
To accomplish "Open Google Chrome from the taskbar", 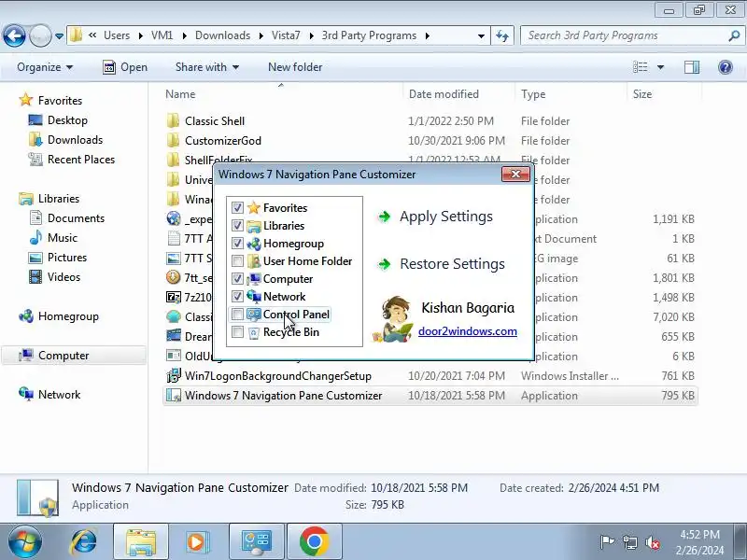I will tap(315, 541).
